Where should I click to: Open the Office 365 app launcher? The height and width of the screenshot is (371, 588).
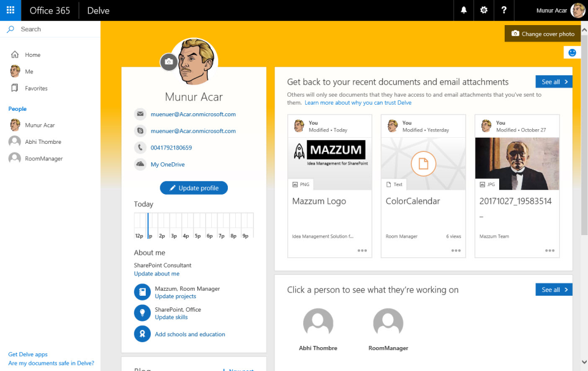(9, 10)
